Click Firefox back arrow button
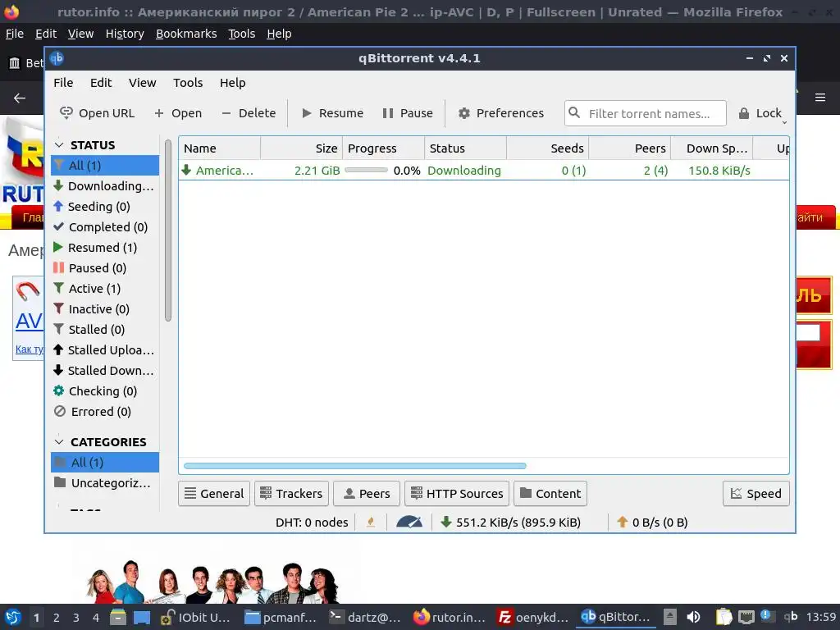 coord(20,98)
